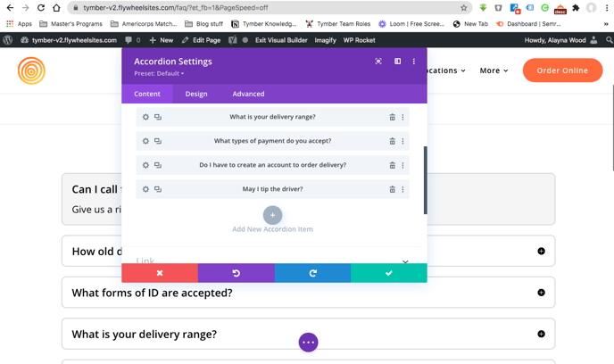The height and width of the screenshot is (364, 614).
Task: Delete the payment types accordion item
Action: (392, 141)
